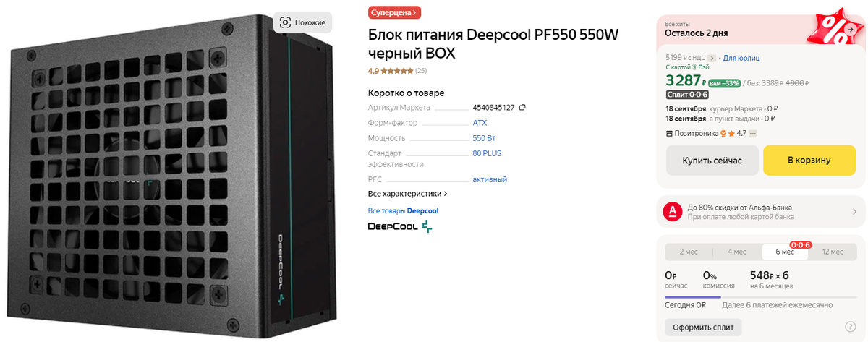Image resolution: width=868 pixels, height=342 pixels.
Task: Select the 4 мес installment option
Action: tap(736, 252)
